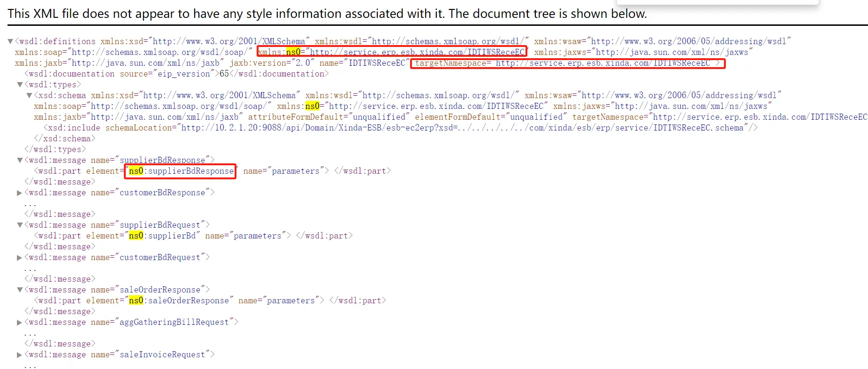This screenshot has width=868, height=369.
Task: Collapse the wsdl:types node
Action: point(20,85)
